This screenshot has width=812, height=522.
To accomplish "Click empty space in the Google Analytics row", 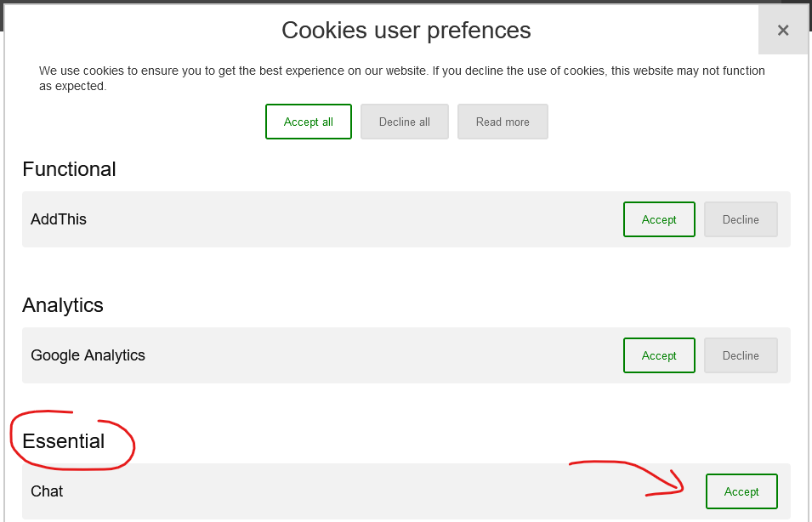I will pyautogui.click(x=383, y=355).
